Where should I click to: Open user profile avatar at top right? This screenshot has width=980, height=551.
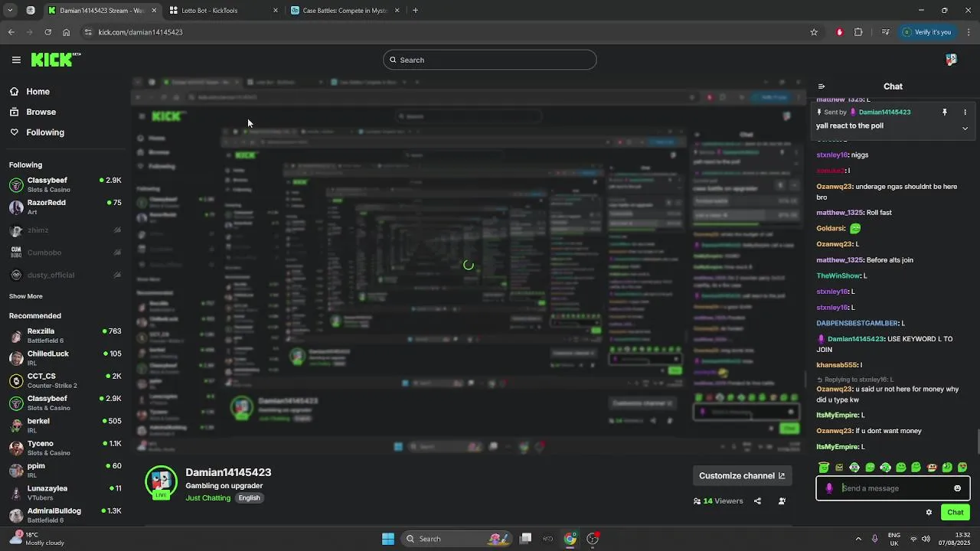click(951, 60)
